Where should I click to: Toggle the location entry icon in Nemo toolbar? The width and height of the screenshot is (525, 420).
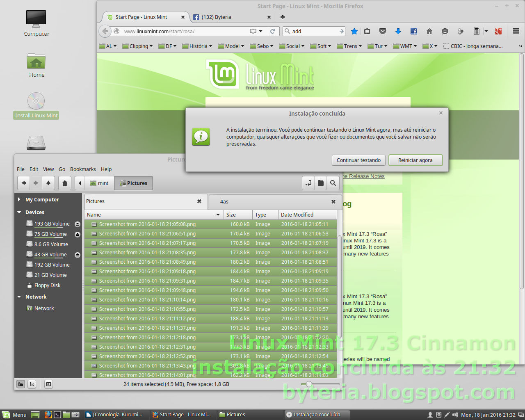[x=308, y=183]
